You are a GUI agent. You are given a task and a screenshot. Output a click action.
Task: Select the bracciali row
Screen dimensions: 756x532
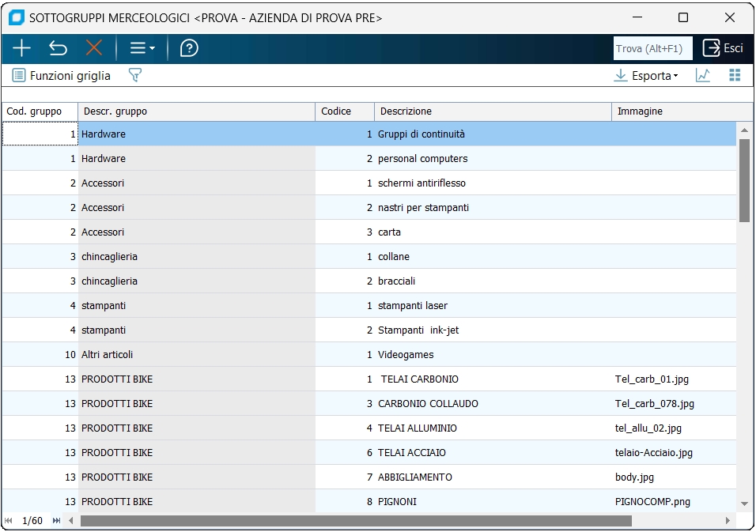pos(369,281)
